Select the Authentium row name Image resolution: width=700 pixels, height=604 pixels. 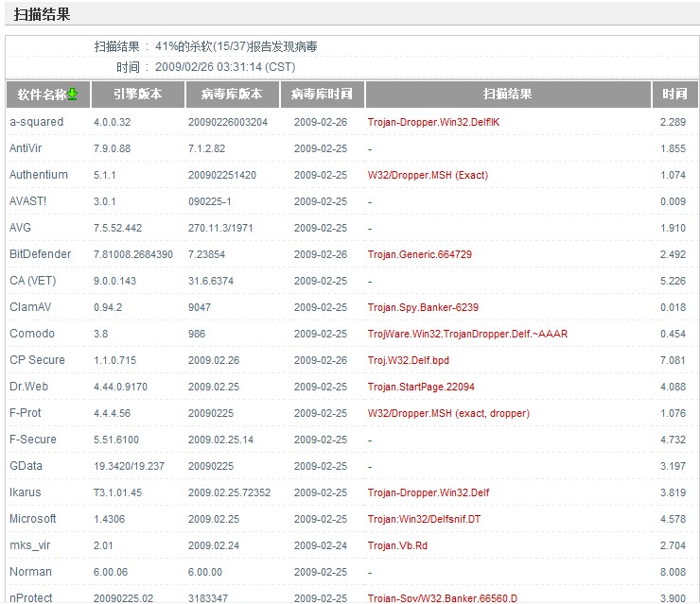[x=39, y=175]
